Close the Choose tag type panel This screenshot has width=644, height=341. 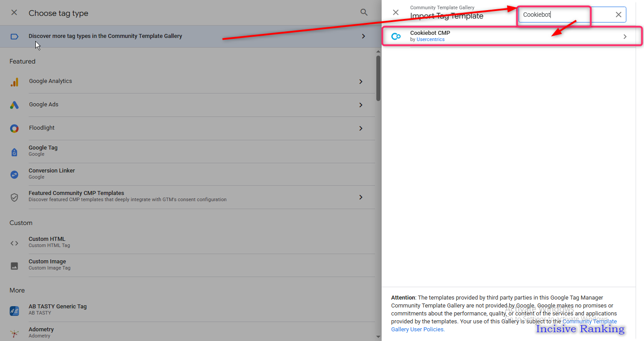pyautogui.click(x=14, y=13)
